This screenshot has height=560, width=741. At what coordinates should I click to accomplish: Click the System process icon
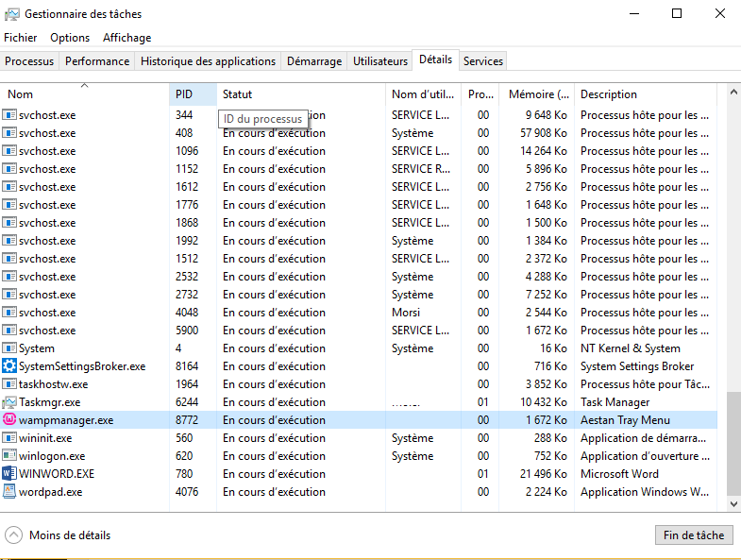[9, 348]
